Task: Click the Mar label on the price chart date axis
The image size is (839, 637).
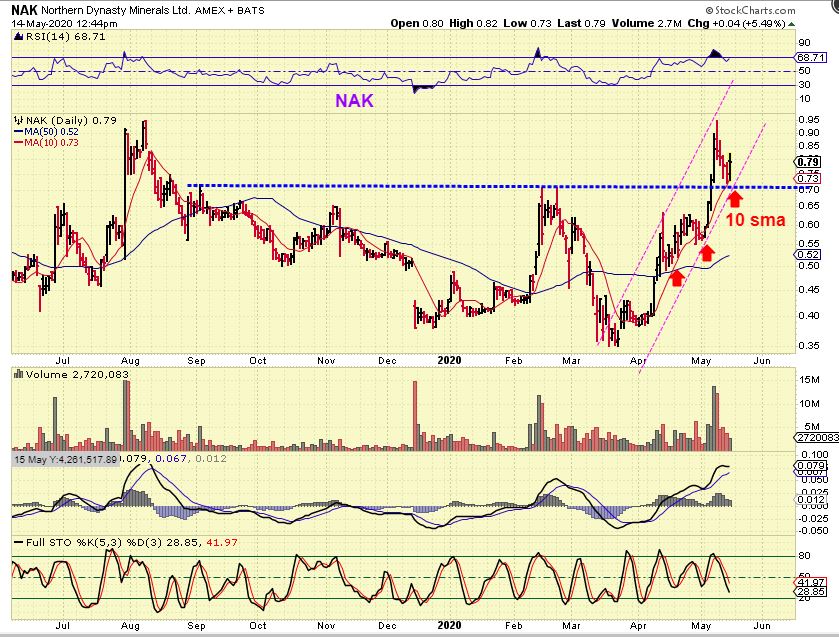Action: pyautogui.click(x=571, y=361)
